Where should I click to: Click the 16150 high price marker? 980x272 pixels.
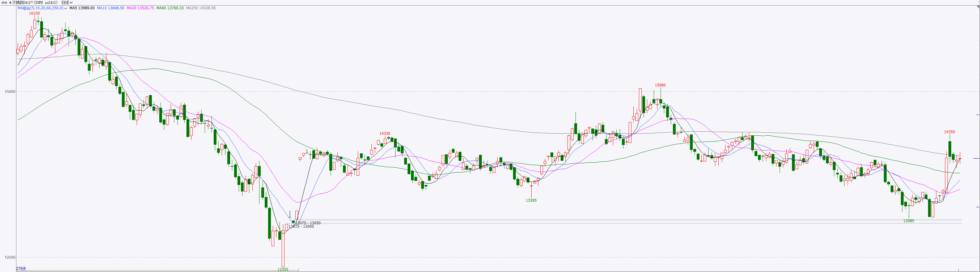click(34, 13)
